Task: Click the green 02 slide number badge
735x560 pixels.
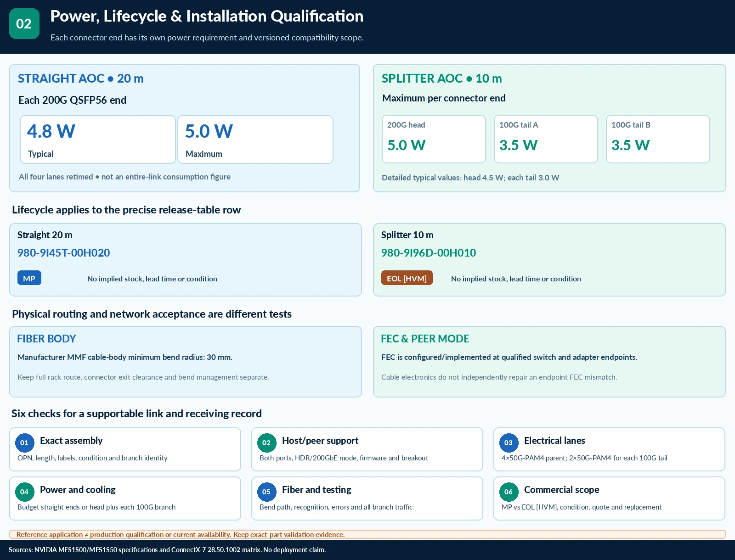Action: 24,23
